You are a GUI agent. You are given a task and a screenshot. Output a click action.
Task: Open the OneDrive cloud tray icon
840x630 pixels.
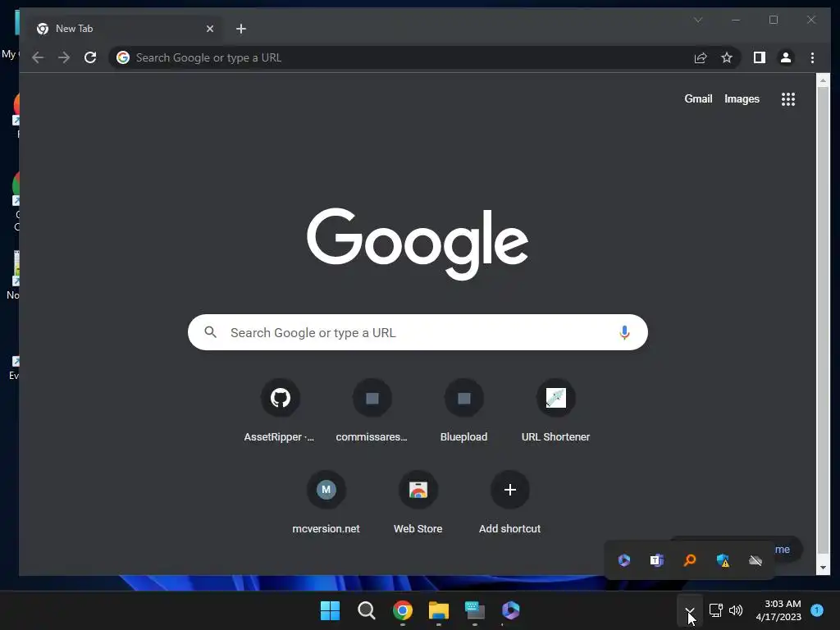pos(756,560)
